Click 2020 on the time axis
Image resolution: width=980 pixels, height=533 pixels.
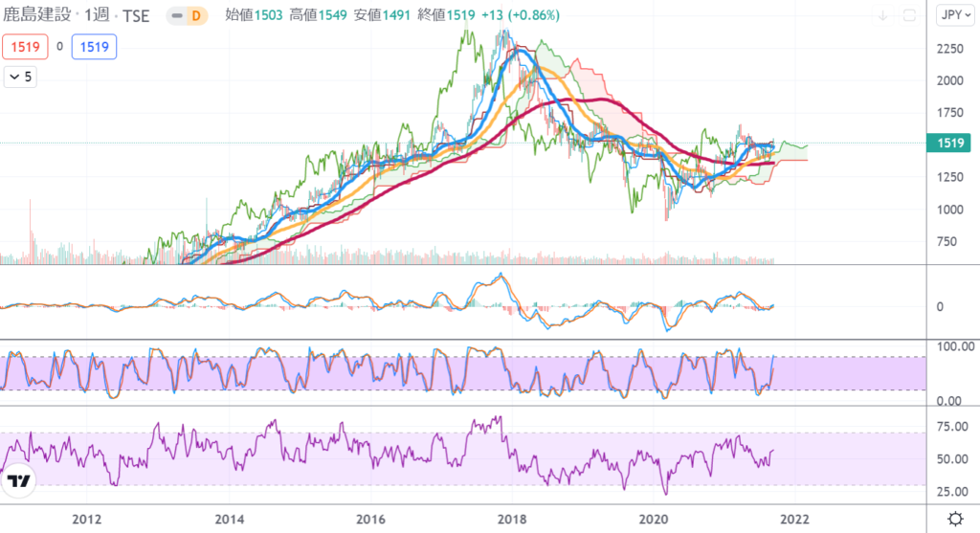[653, 520]
